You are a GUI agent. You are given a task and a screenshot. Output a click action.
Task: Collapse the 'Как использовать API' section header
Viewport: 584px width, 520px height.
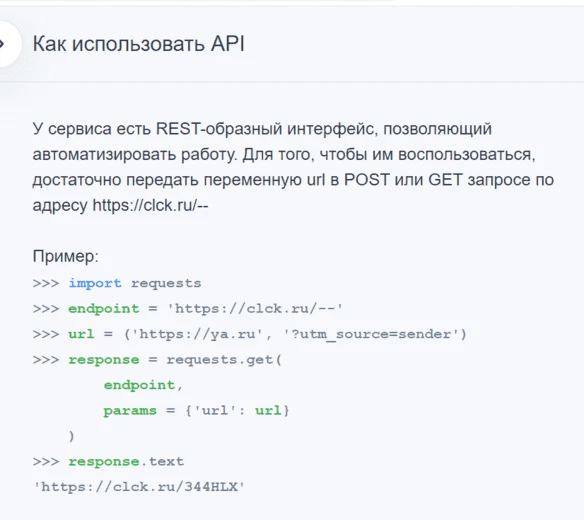[x=139, y=44]
